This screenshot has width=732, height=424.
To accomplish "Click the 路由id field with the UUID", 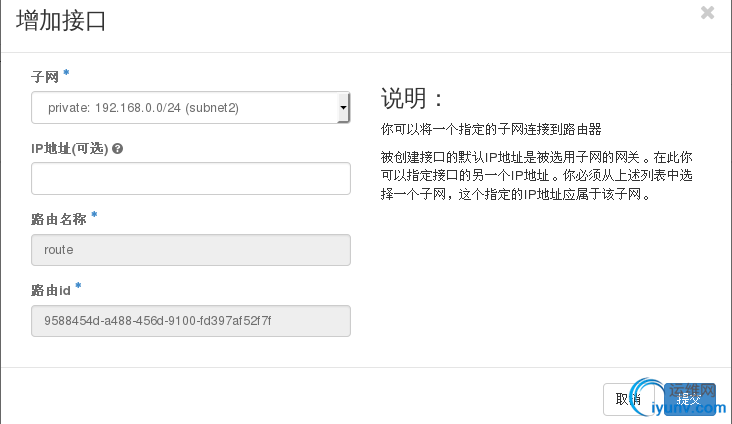I will click(190, 321).
